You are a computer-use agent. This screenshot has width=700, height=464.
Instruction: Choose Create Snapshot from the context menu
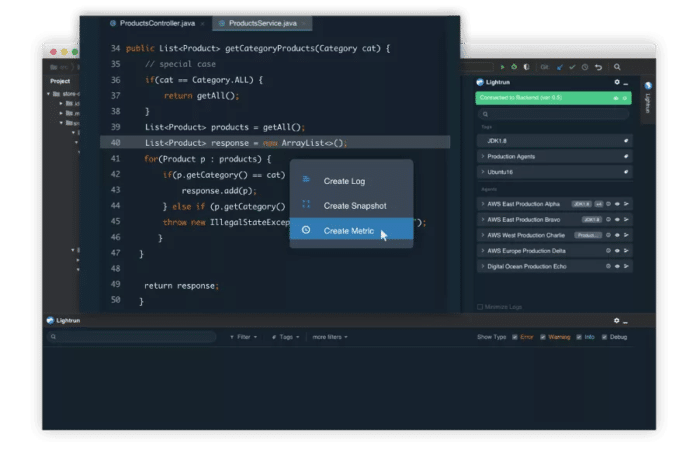click(x=352, y=206)
